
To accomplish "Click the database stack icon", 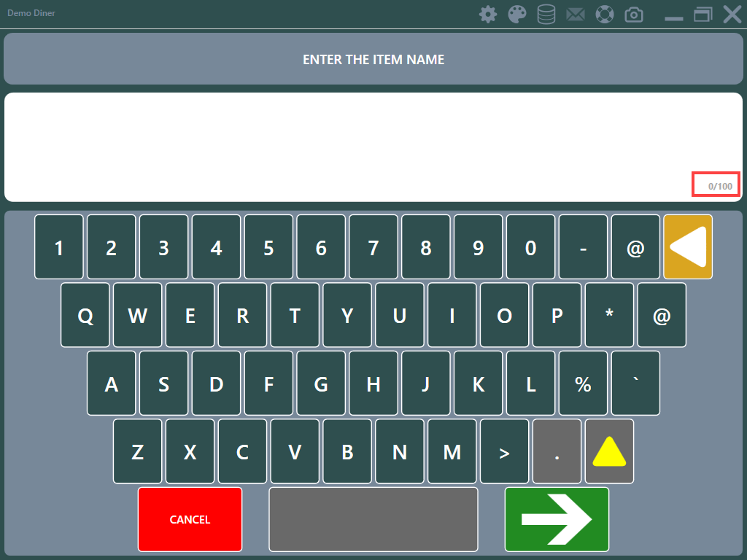I will (546, 15).
